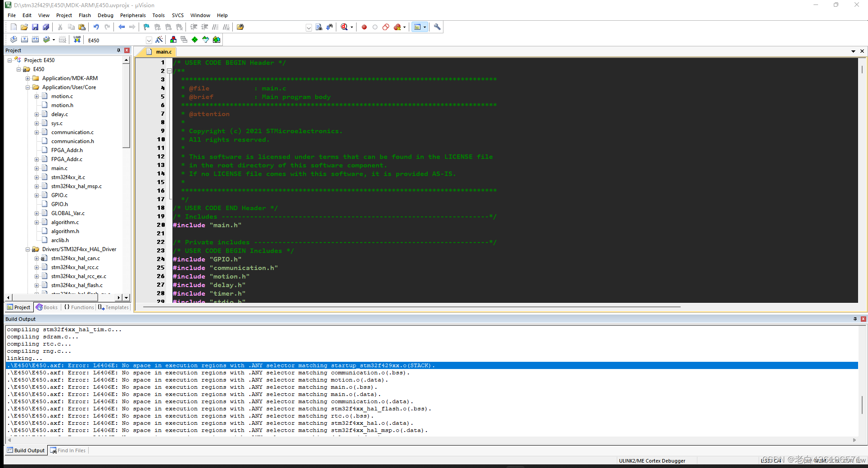Viewport: 868px width, 468px height.
Task: Click the Save All icon
Action: [x=46, y=27]
